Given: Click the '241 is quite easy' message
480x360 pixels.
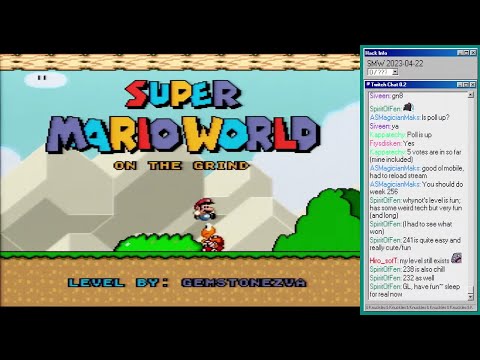Looking at the screenshot, I should (x=415, y=244).
